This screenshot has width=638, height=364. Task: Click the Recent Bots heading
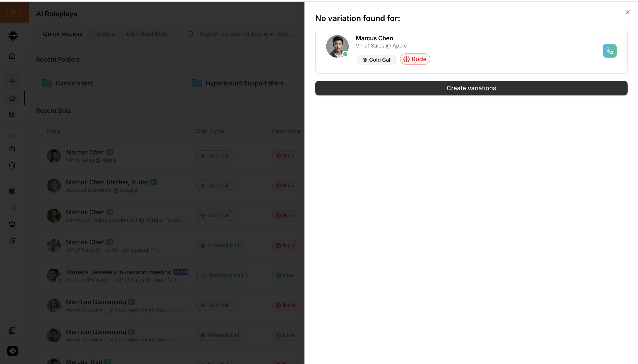54,110
